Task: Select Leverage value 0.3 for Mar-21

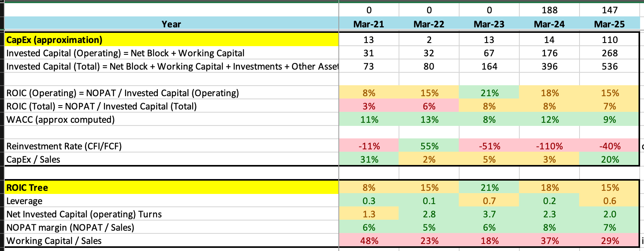Action: point(369,201)
